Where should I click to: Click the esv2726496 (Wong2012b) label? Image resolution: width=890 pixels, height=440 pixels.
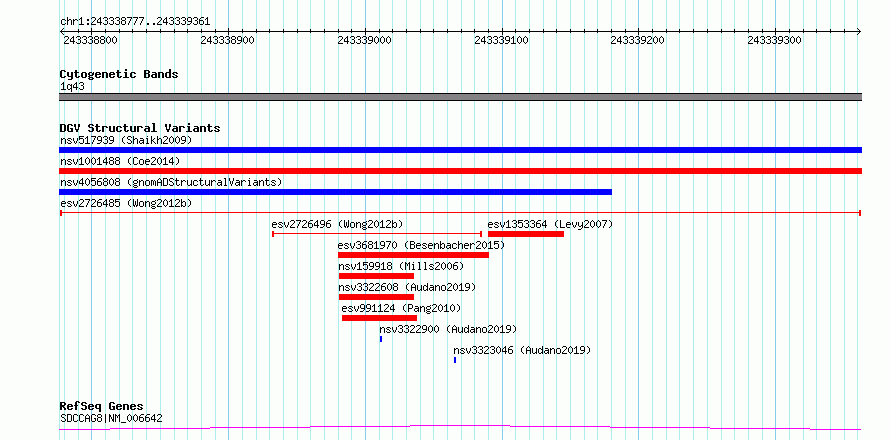point(338,224)
